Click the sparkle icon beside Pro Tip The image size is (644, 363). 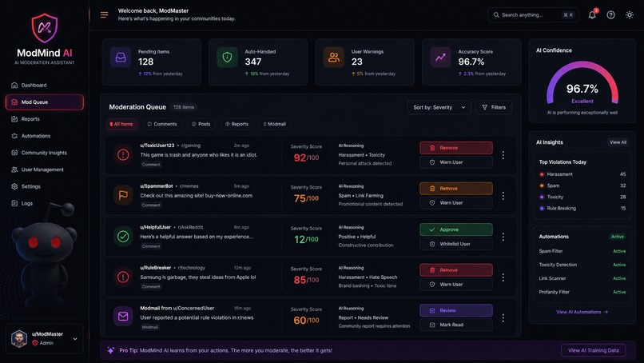[110, 350]
